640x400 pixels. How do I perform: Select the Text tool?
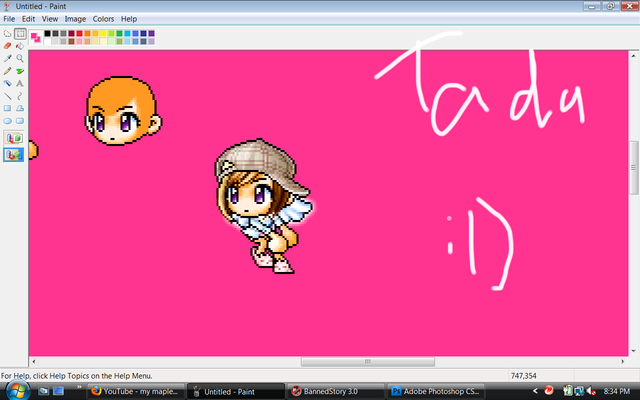tap(20, 83)
